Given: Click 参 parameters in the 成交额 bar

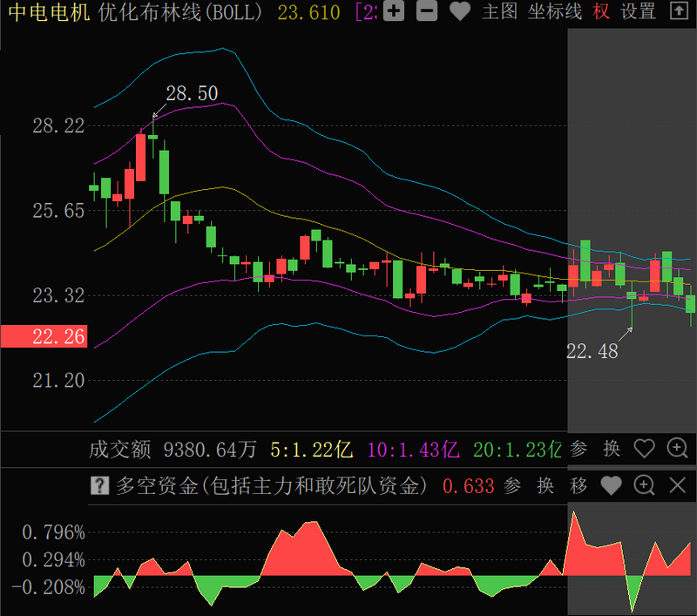Looking at the screenshot, I should tap(579, 449).
